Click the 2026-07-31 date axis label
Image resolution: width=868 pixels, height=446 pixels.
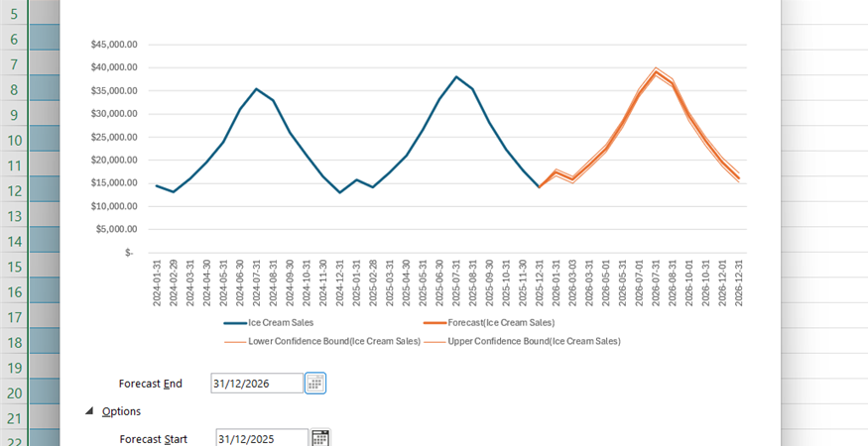(x=656, y=282)
